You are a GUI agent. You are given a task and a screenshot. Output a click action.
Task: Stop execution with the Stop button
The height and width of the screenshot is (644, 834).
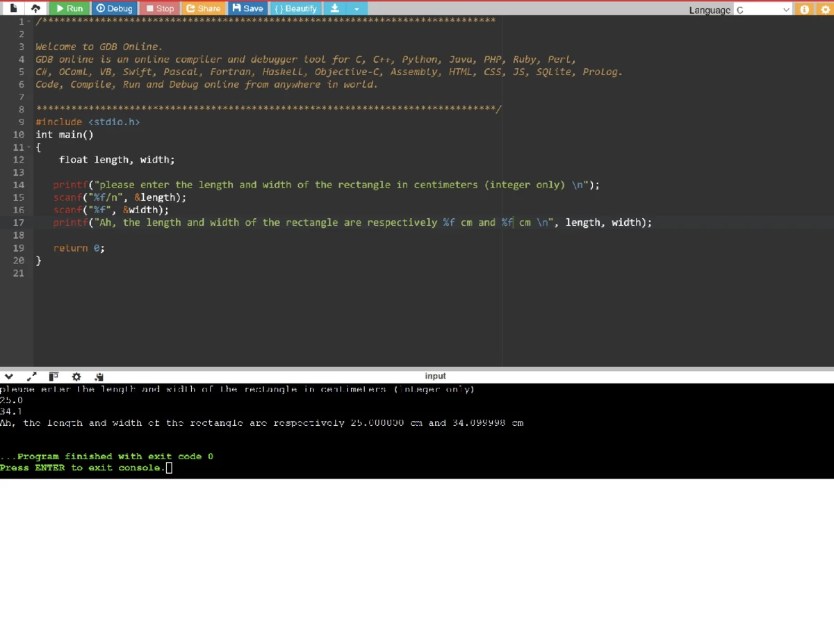click(160, 8)
